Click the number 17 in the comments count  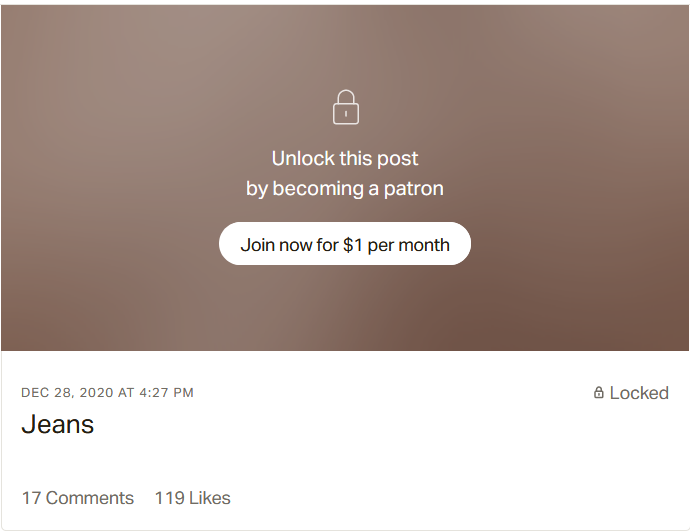tap(31, 498)
